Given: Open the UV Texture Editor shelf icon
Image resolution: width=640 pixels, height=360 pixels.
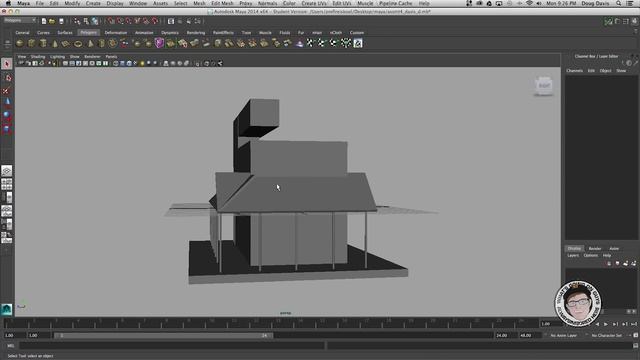Looking at the screenshot, I should coord(358,43).
